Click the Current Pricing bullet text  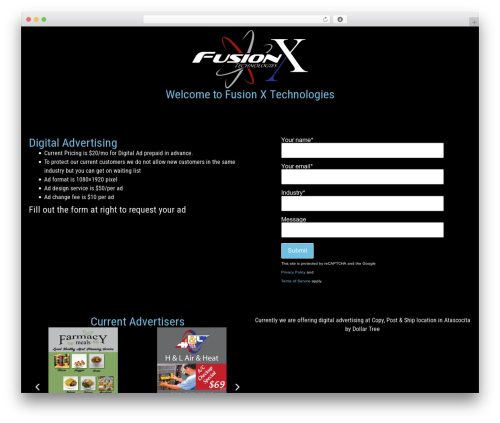pos(118,153)
